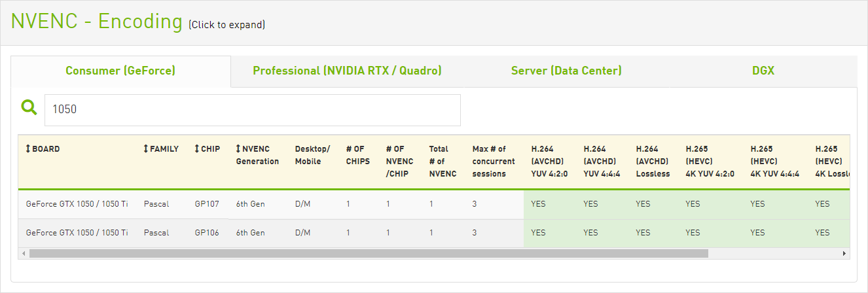
Task: Click the search field containing 1050
Action: coord(253,110)
